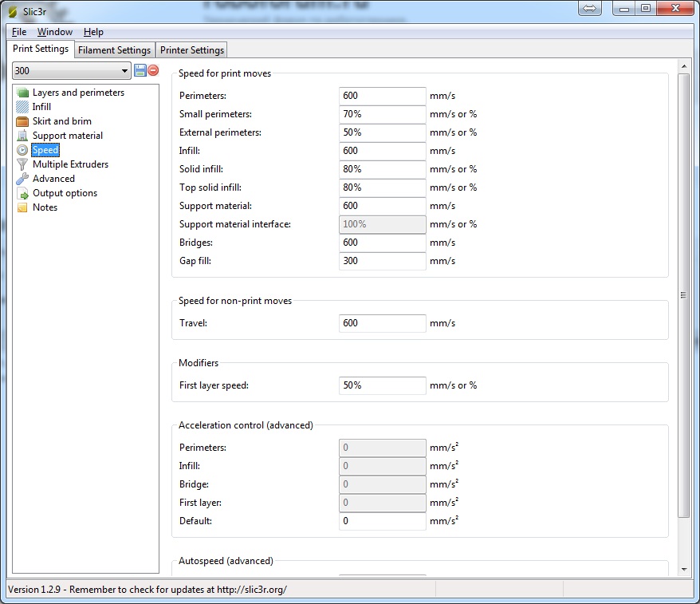The height and width of the screenshot is (604, 700).
Task: Select the Layers and perimeters icon
Action: point(22,93)
